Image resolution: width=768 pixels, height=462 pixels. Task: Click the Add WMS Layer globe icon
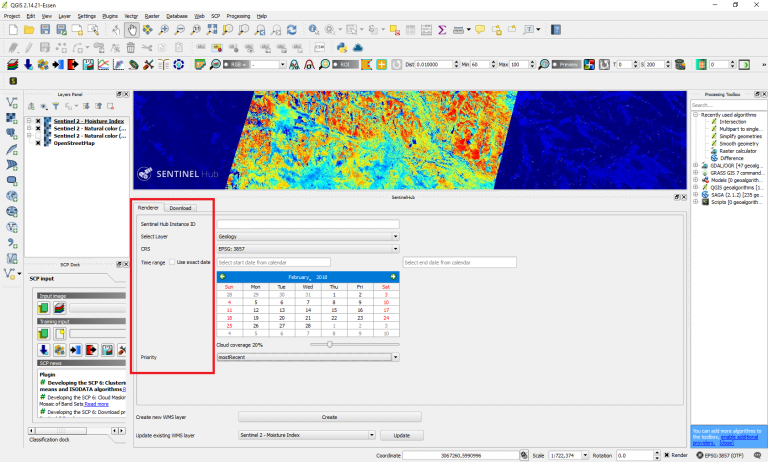point(12,196)
